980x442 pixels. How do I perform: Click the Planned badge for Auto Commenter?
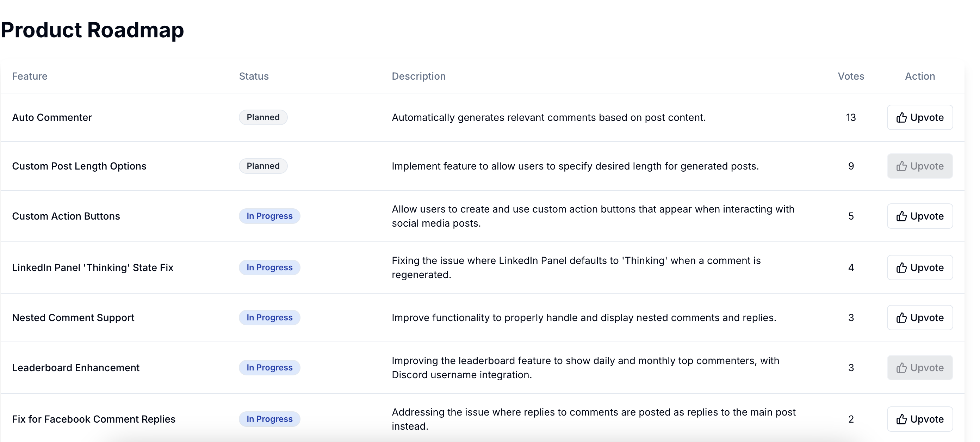click(263, 117)
